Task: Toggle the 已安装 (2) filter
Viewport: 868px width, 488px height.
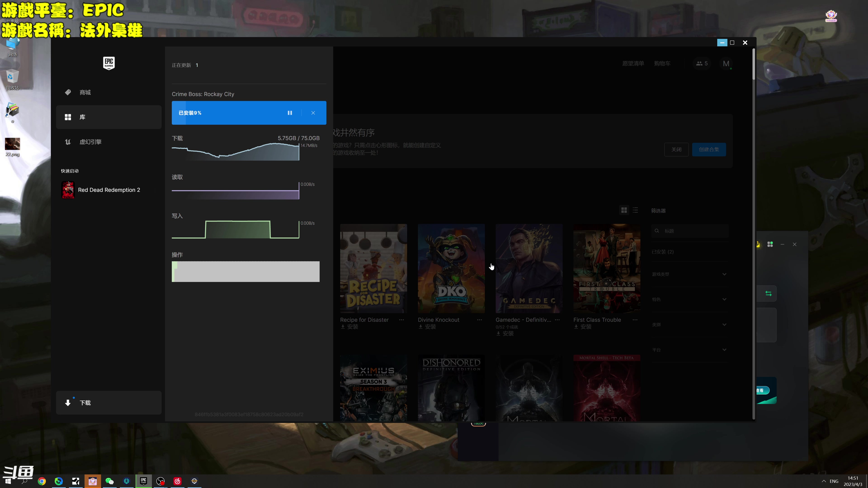Action: [663, 252]
